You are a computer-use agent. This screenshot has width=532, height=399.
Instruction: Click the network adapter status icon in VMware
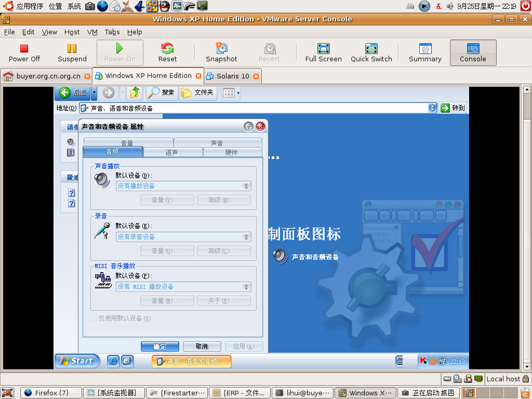[x=478, y=379]
